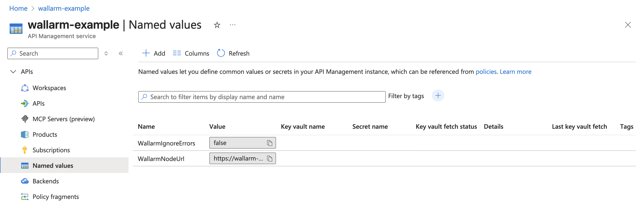This screenshot has height=204, width=644.
Task: Click the Refresh toolbar button
Action: (233, 53)
